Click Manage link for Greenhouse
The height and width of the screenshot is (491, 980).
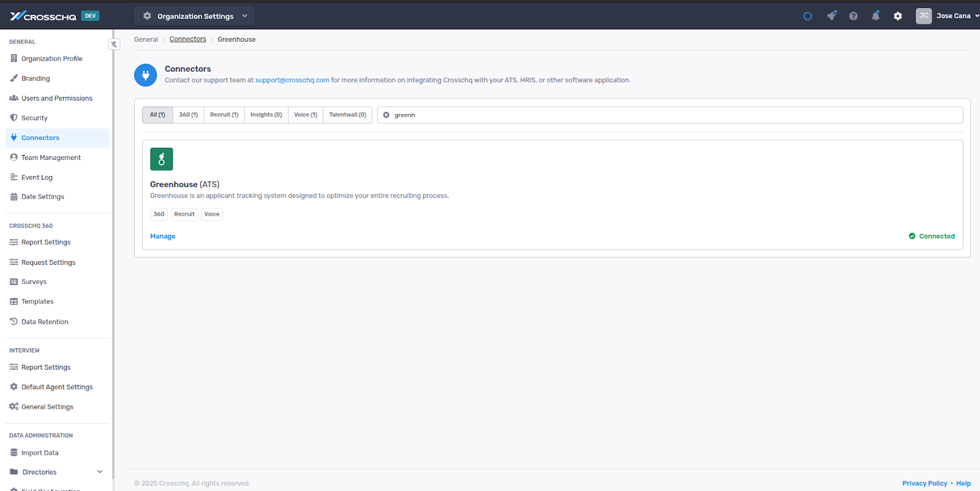tap(162, 237)
